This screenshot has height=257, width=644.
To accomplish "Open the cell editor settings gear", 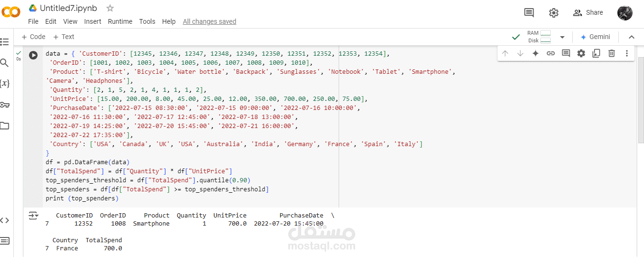I will [x=581, y=53].
